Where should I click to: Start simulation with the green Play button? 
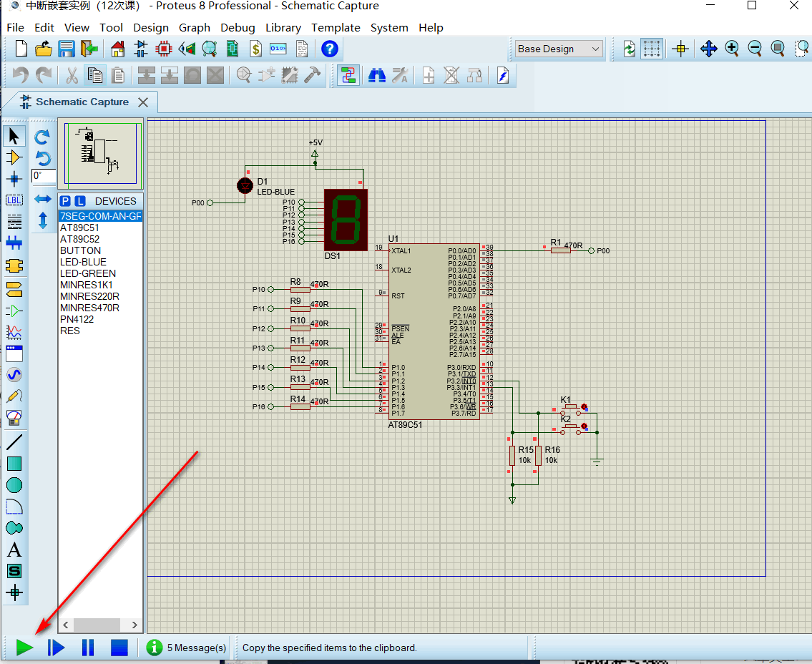coord(24,647)
